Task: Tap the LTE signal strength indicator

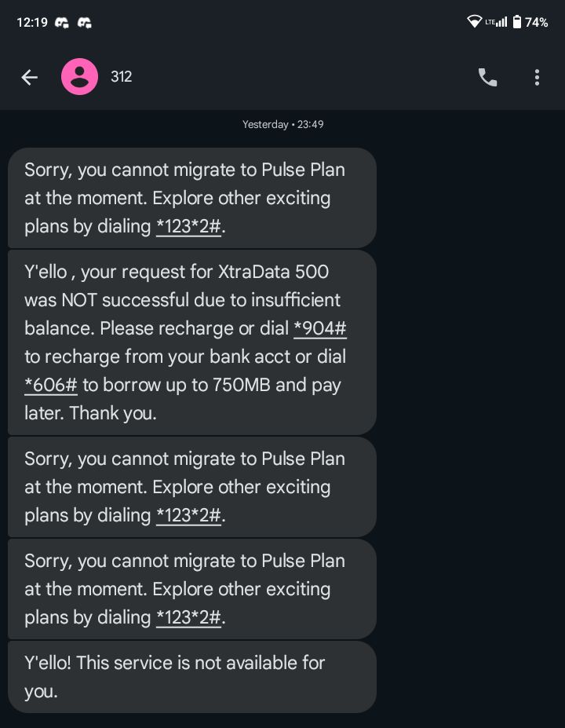Action: coord(496,21)
